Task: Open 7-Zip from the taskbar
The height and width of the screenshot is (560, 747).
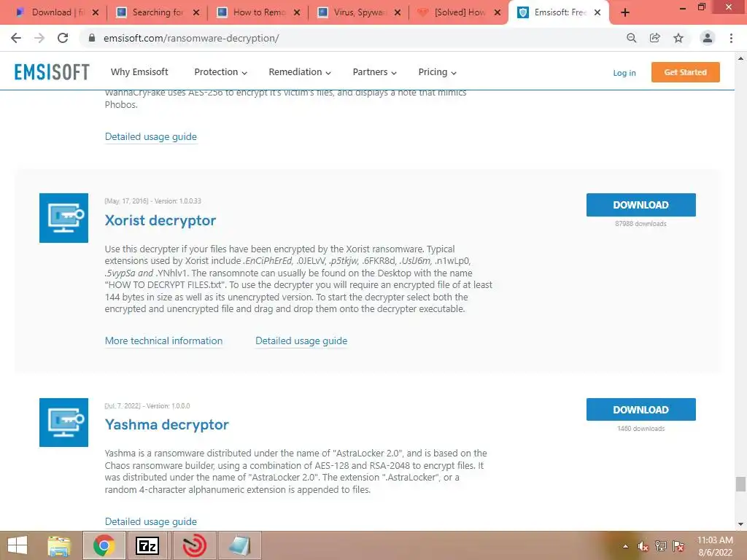Action: point(147,545)
